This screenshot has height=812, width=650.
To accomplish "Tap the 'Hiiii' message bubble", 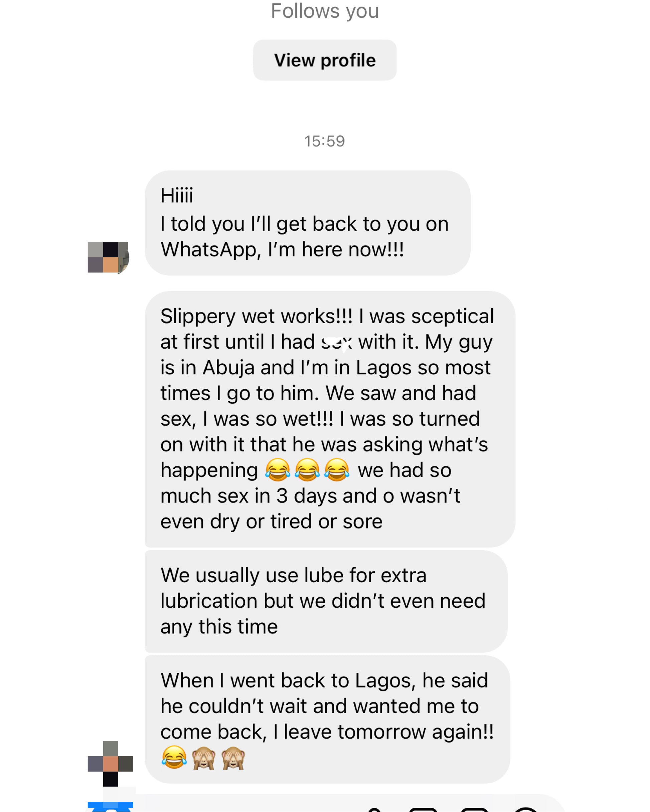I will point(307,223).
